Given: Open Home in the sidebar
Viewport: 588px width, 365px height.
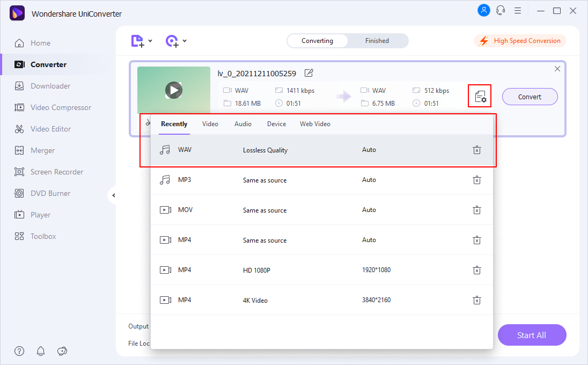Looking at the screenshot, I should click(58, 43).
